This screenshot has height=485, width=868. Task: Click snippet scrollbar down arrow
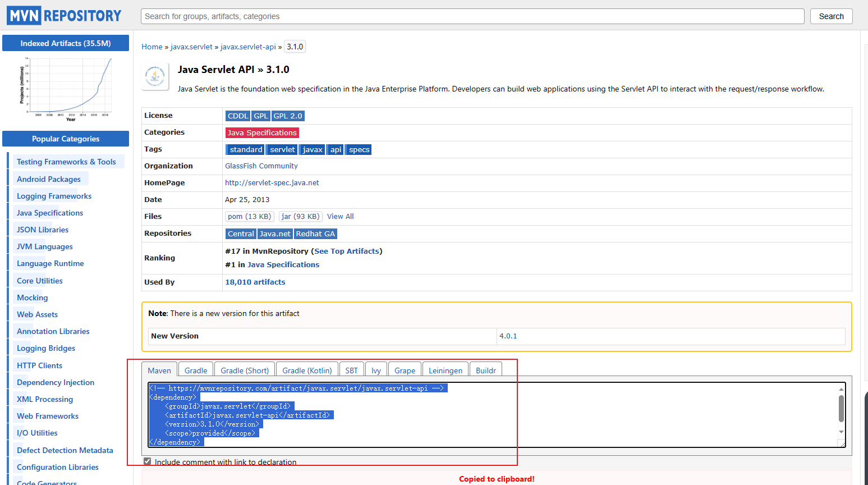pos(841,432)
